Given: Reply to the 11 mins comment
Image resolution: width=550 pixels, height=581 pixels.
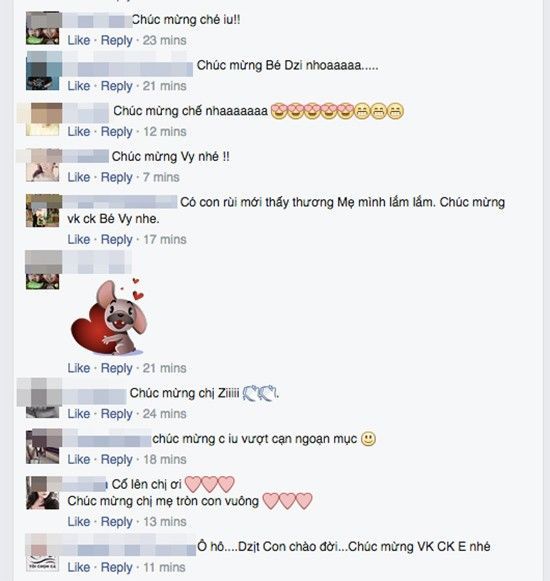Looking at the screenshot, I should pos(116,567).
